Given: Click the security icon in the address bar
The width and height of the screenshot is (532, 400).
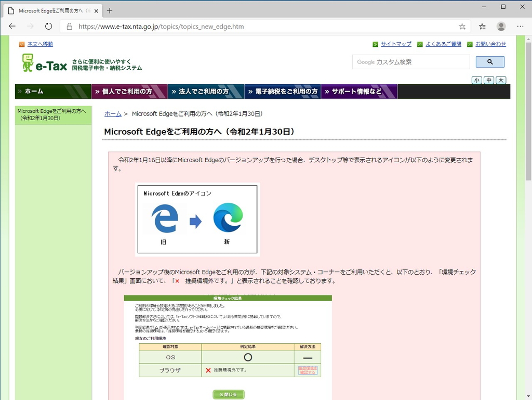Looking at the screenshot, I should (x=70, y=26).
